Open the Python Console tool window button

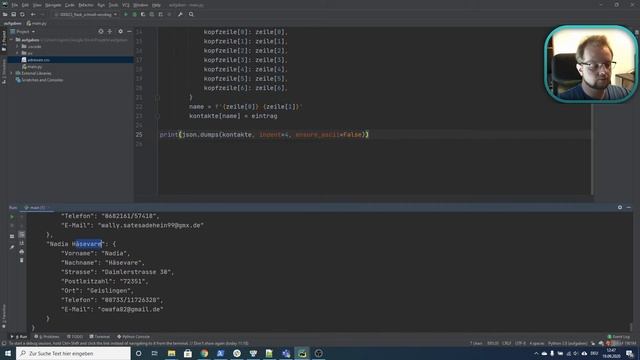click(133, 337)
